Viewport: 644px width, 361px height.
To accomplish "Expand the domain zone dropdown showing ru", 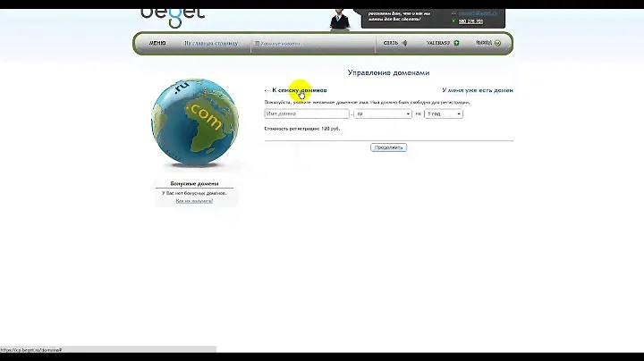I will pos(383,114).
